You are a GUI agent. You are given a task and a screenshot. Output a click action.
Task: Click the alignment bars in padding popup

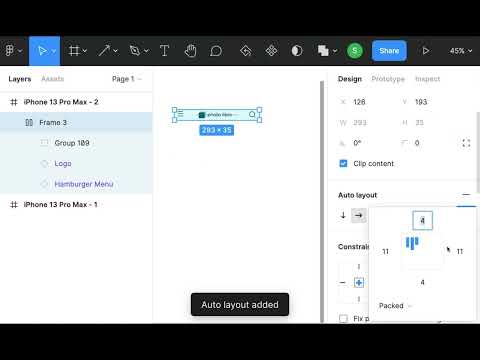[412, 243]
